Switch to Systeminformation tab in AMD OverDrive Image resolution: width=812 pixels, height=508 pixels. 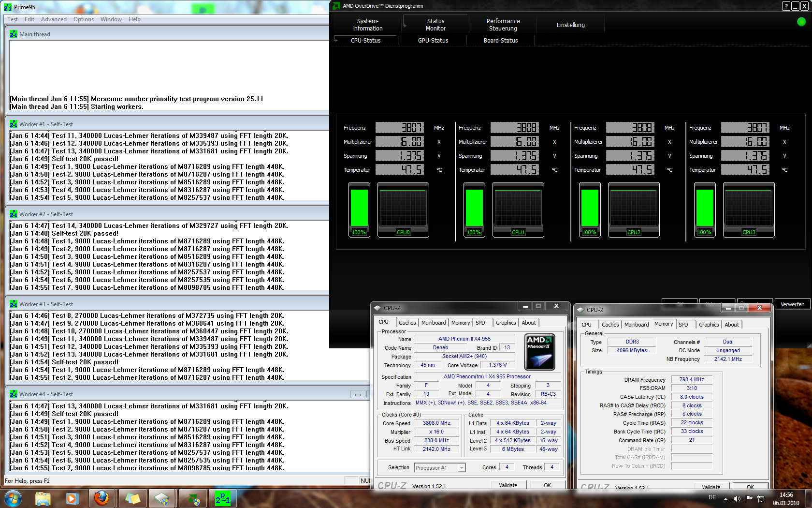click(368, 25)
